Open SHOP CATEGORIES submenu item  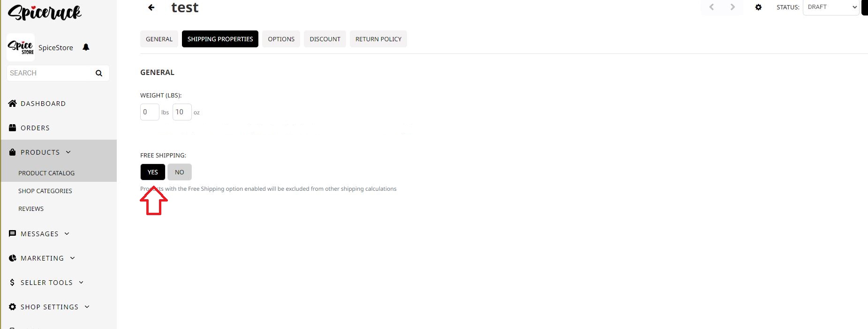pyautogui.click(x=45, y=191)
